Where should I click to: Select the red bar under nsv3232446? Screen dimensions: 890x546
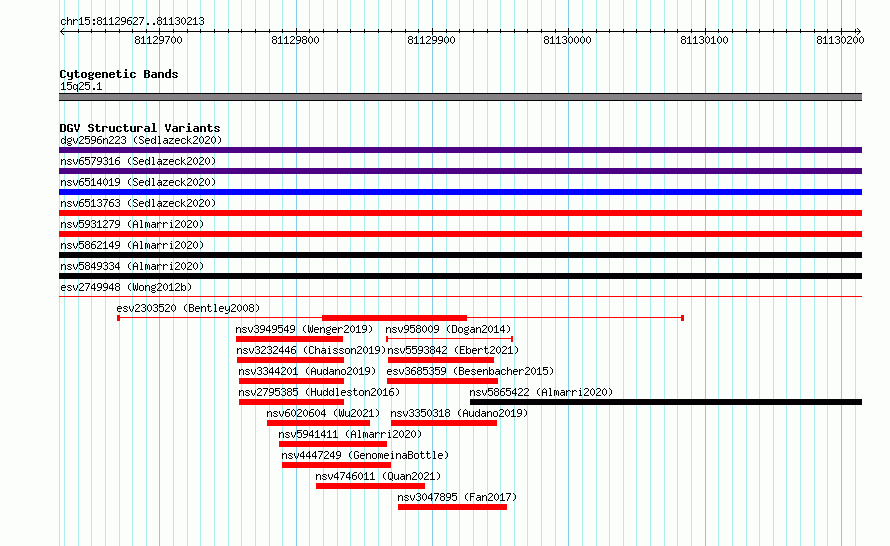point(291,360)
